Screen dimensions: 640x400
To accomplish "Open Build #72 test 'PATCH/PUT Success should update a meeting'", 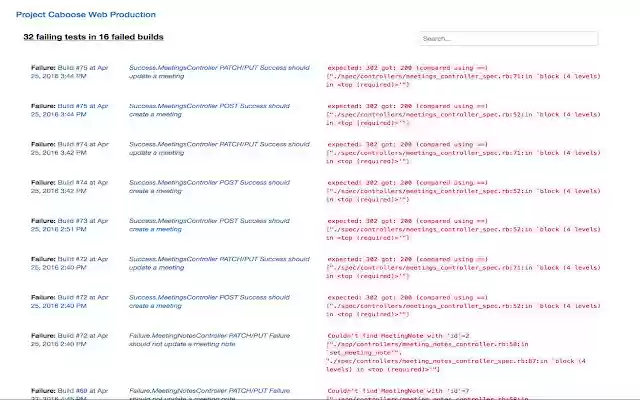I will click(x=219, y=263).
